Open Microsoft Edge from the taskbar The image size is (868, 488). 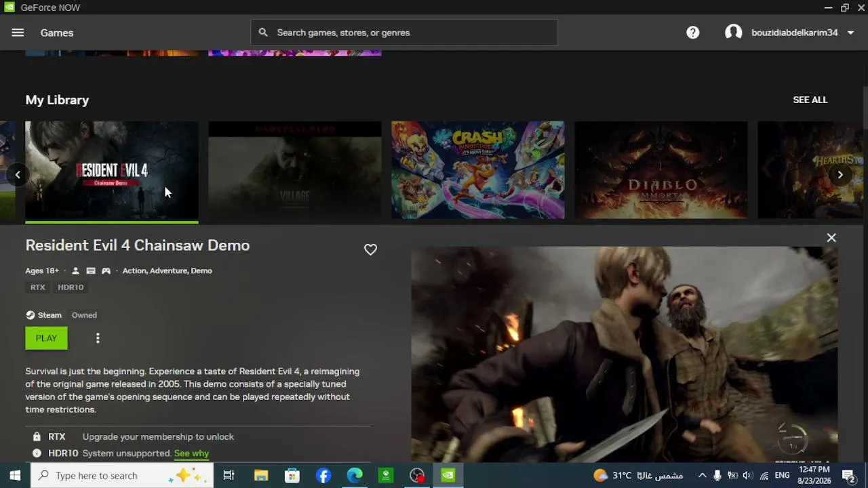coord(355,475)
